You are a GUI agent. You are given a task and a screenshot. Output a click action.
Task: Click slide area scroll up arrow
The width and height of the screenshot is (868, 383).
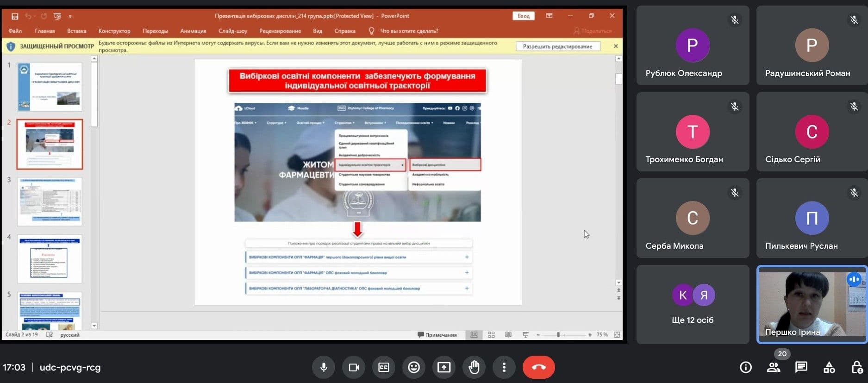tap(618, 59)
